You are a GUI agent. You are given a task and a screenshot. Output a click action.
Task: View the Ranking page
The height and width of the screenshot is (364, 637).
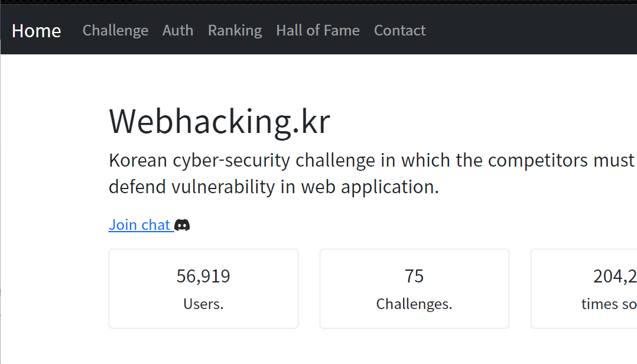coord(235,30)
